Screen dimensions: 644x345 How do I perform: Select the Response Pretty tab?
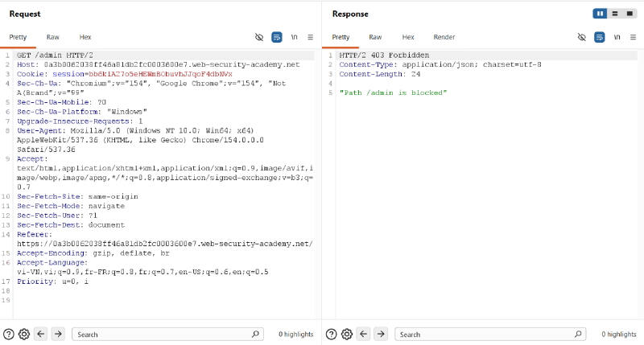[x=341, y=37]
